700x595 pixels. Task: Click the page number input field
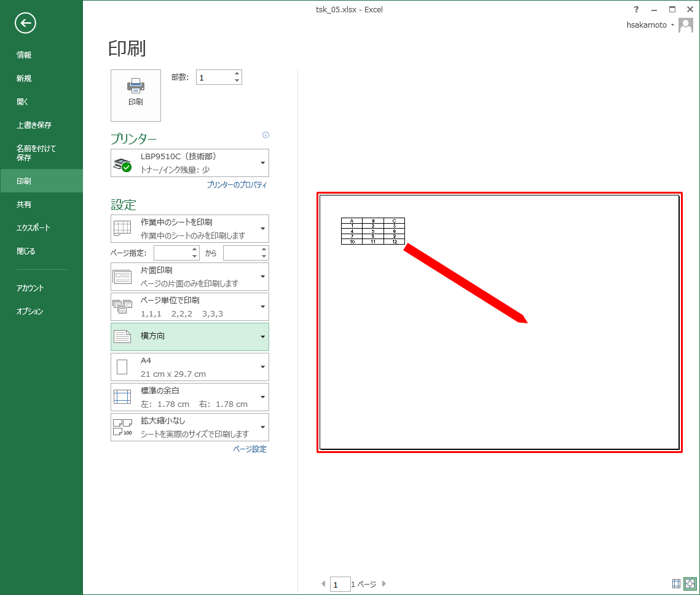coord(340,583)
